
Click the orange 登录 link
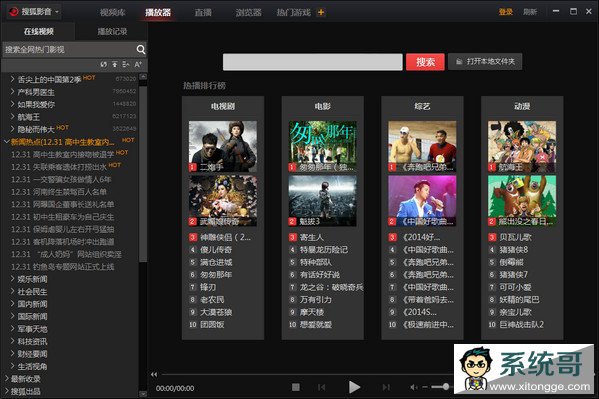click(x=505, y=12)
